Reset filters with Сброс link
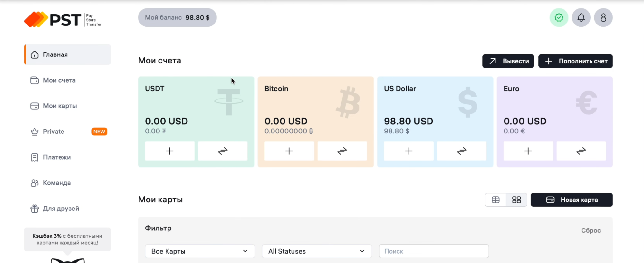This screenshot has width=644, height=263. tap(591, 230)
